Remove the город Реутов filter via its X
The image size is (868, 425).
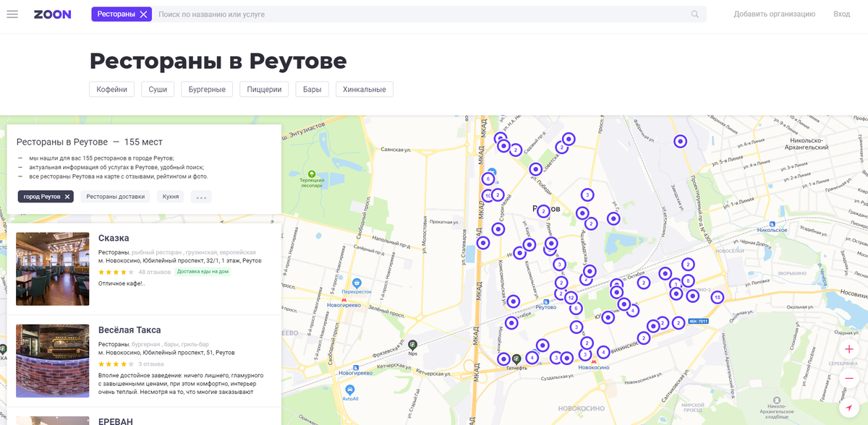67,197
